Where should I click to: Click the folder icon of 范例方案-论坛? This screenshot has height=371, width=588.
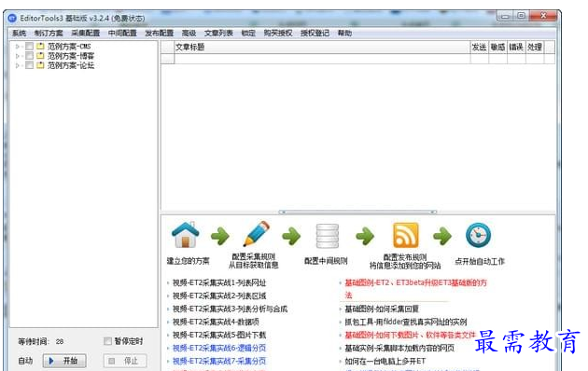pyautogui.click(x=40, y=65)
